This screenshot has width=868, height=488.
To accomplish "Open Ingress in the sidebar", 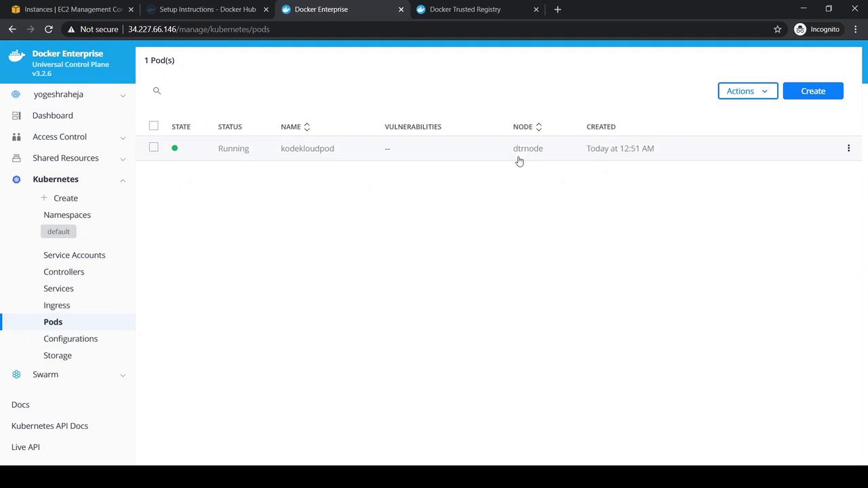I will pos(57,306).
